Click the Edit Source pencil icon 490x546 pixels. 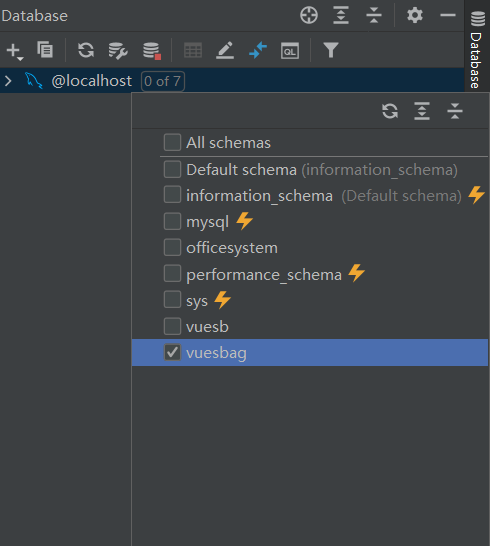point(225,50)
